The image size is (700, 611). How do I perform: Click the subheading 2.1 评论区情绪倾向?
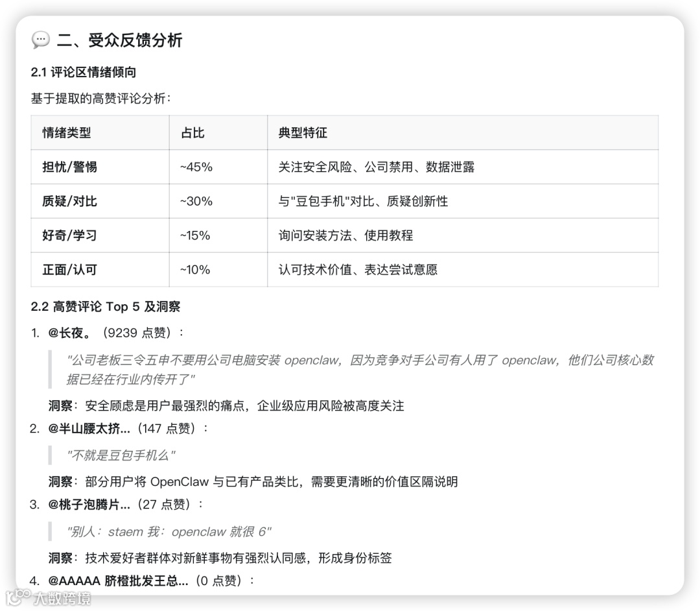pyautogui.click(x=84, y=72)
